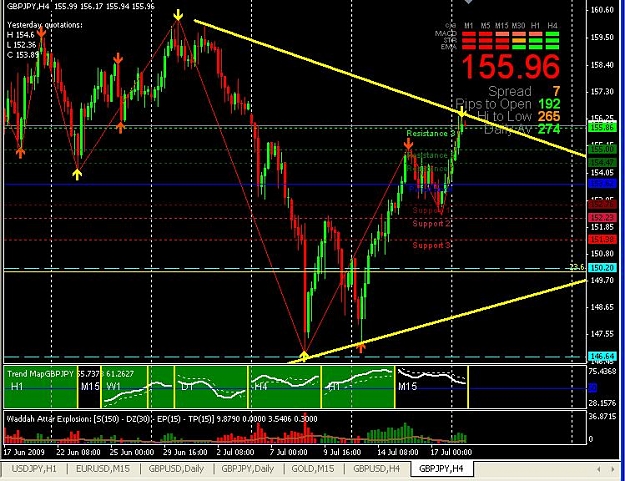
Task: Click the C 153.89 yesterday close value
Action: pyautogui.click(x=23, y=55)
